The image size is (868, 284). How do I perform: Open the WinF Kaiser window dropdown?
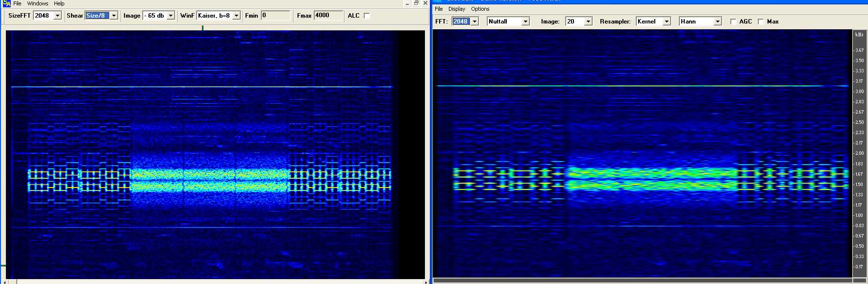(x=236, y=16)
